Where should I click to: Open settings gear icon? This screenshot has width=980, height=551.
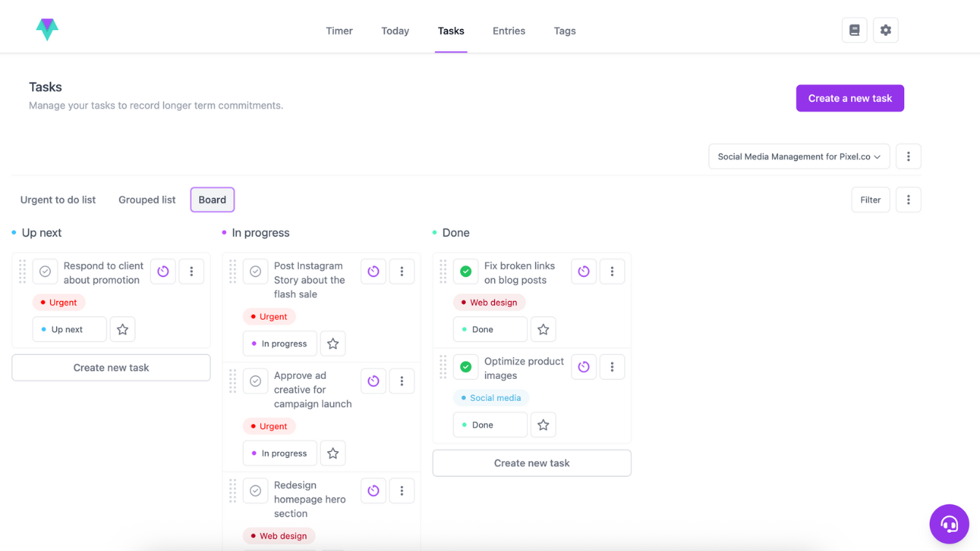tap(886, 31)
